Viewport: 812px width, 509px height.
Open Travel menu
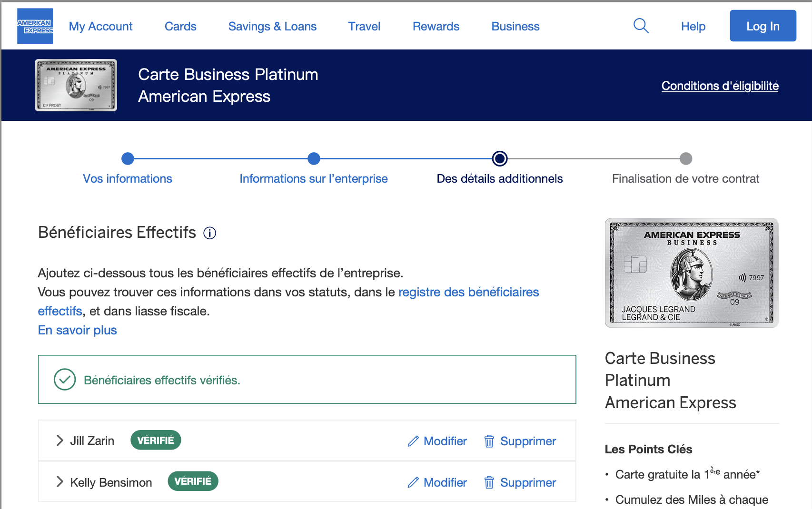coord(364,26)
